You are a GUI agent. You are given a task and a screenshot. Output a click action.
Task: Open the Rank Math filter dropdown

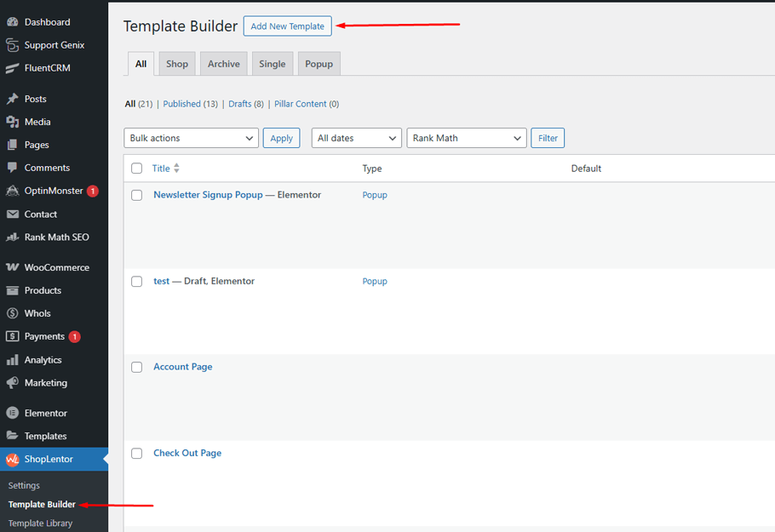[x=467, y=138]
